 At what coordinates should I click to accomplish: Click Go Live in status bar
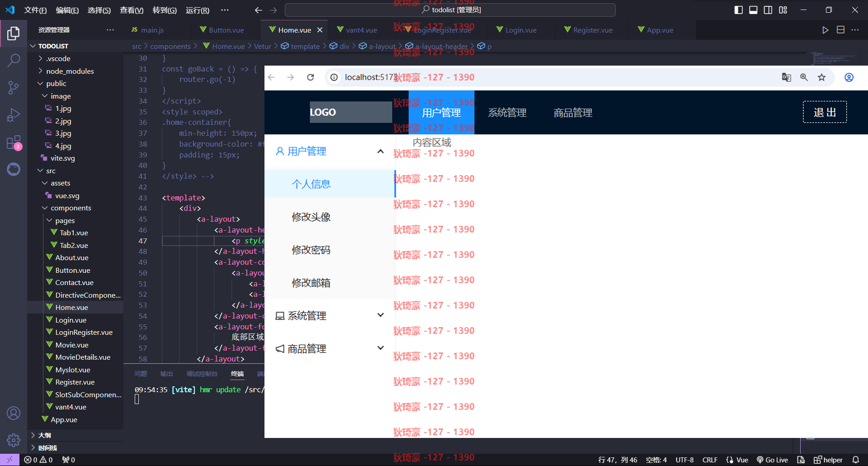tap(773, 460)
